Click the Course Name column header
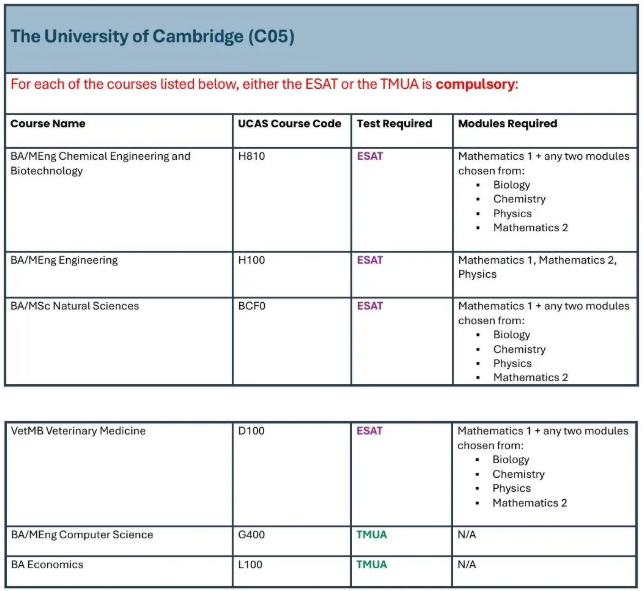The image size is (644, 591). (48, 124)
